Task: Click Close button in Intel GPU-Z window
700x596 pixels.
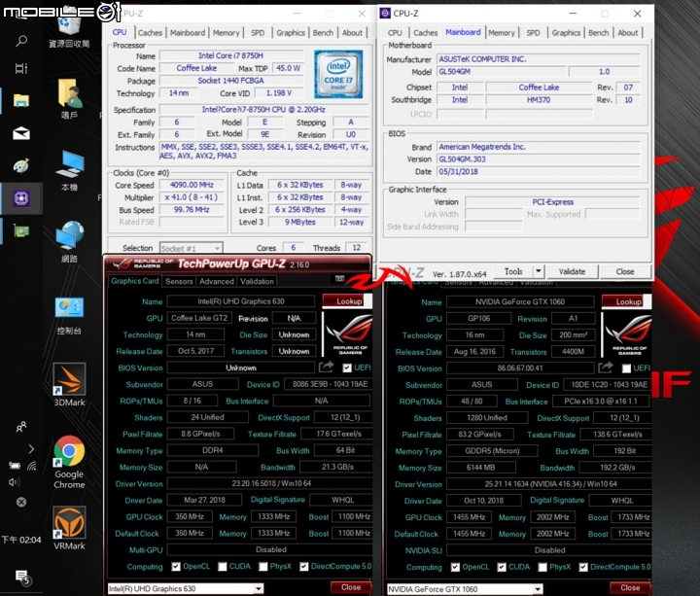Action: click(x=351, y=587)
